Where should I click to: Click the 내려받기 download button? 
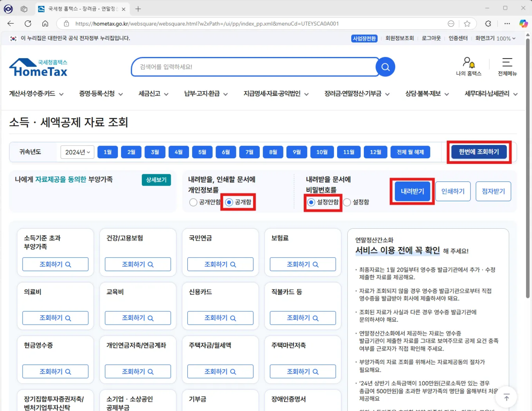click(x=412, y=191)
